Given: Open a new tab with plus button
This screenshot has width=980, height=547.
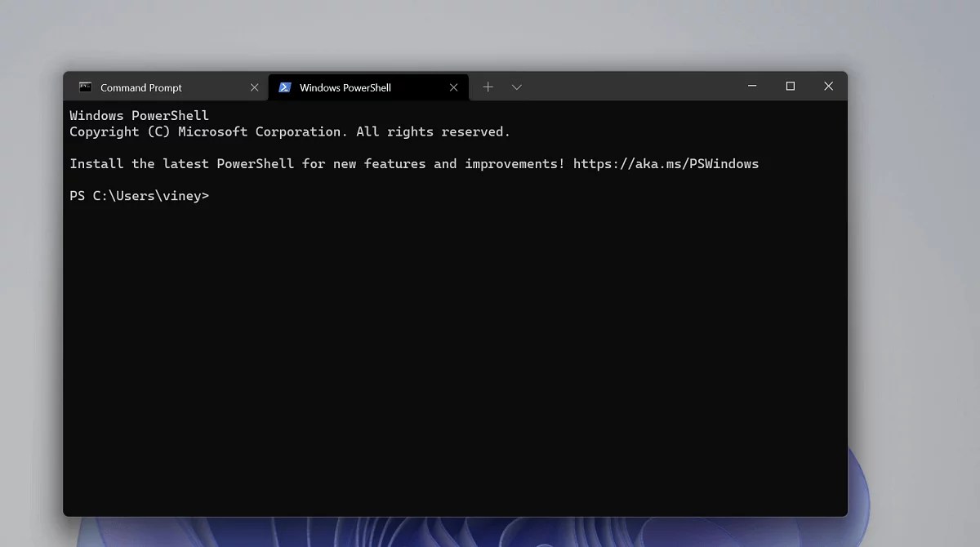Looking at the screenshot, I should [488, 87].
